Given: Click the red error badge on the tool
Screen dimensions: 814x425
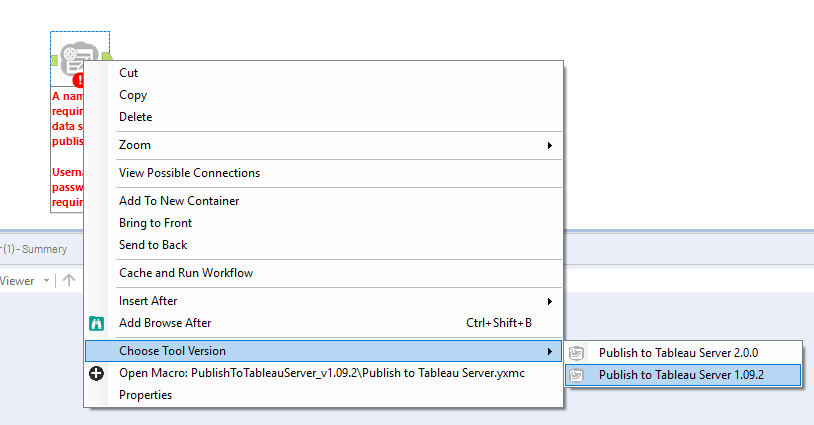Looking at the screenshot, I should (79, 80).
